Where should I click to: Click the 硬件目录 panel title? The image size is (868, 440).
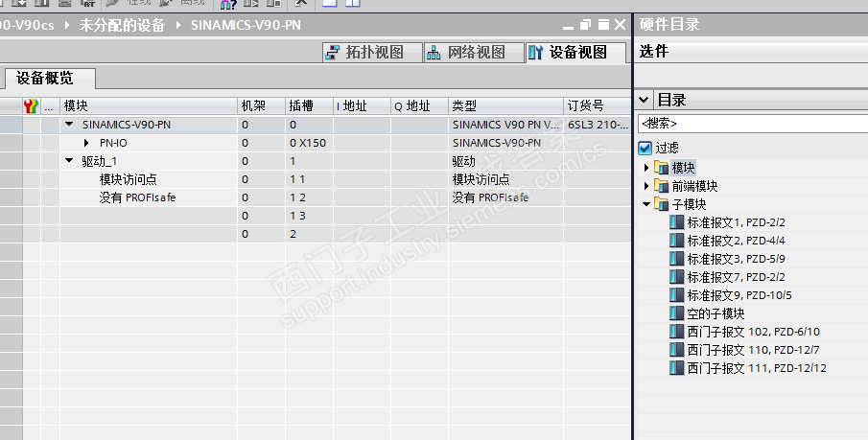point(669,24)
